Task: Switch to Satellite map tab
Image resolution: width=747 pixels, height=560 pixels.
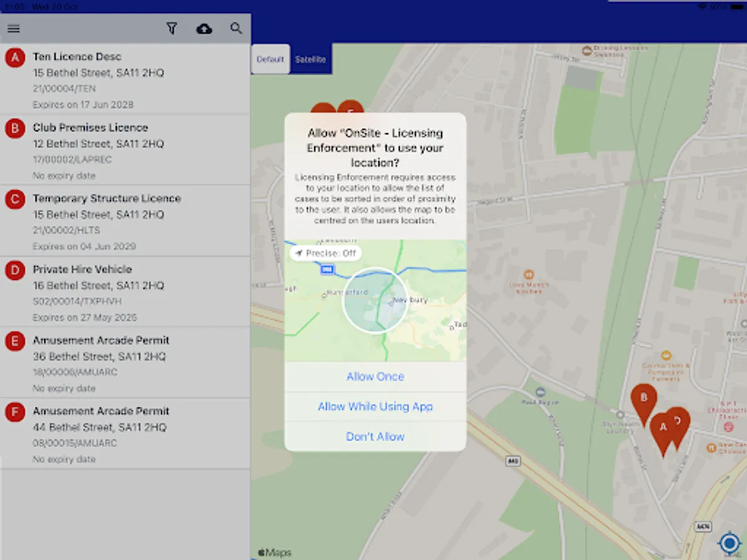Action: click(x=311, y=59)
